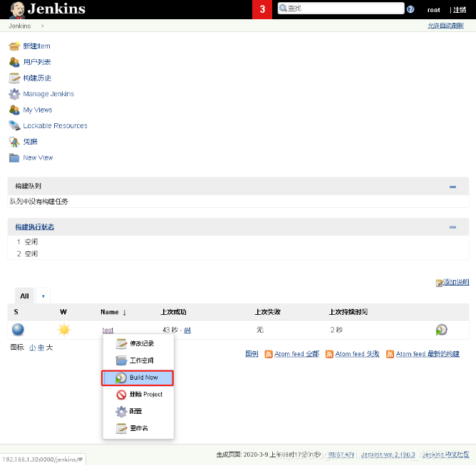Image resolution: width=476 pixels, height=468 pixels.
Task: Open the 构建历史 link
Action: (37, 78)
